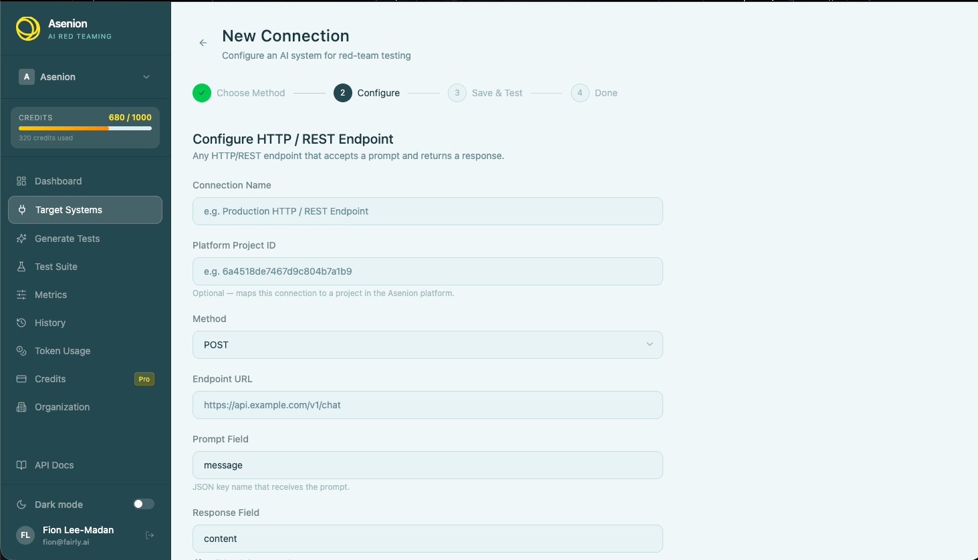
Task: Click the fion@fairly.ai email text
Action: point(66,542)
